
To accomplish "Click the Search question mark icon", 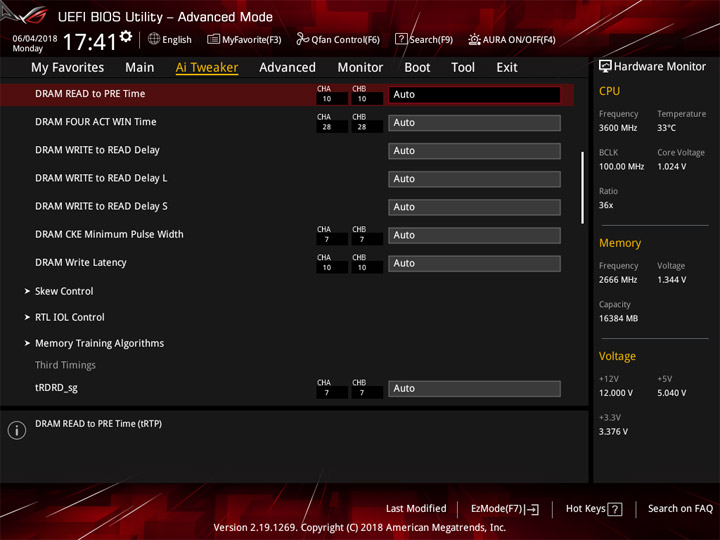I will (401, 39).
